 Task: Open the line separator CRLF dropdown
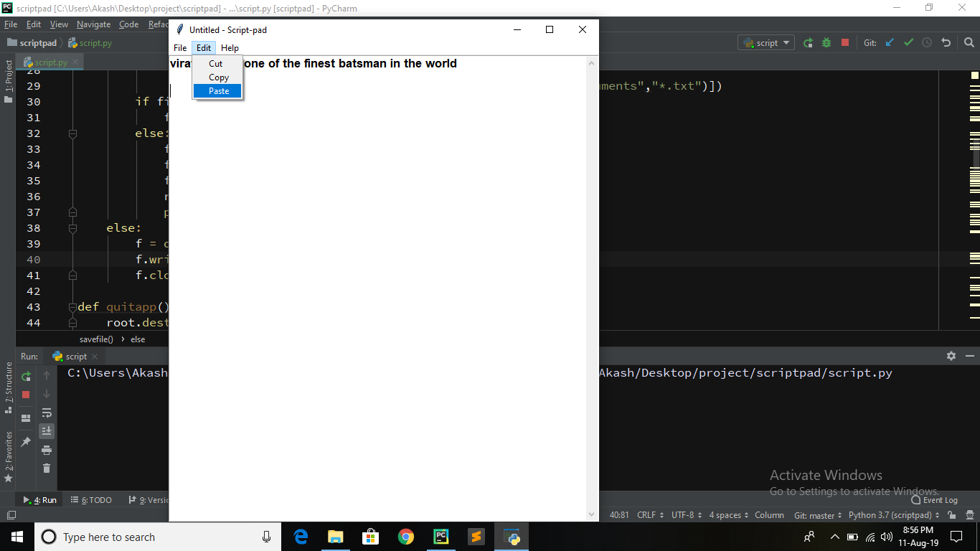[x=648, y=515]
